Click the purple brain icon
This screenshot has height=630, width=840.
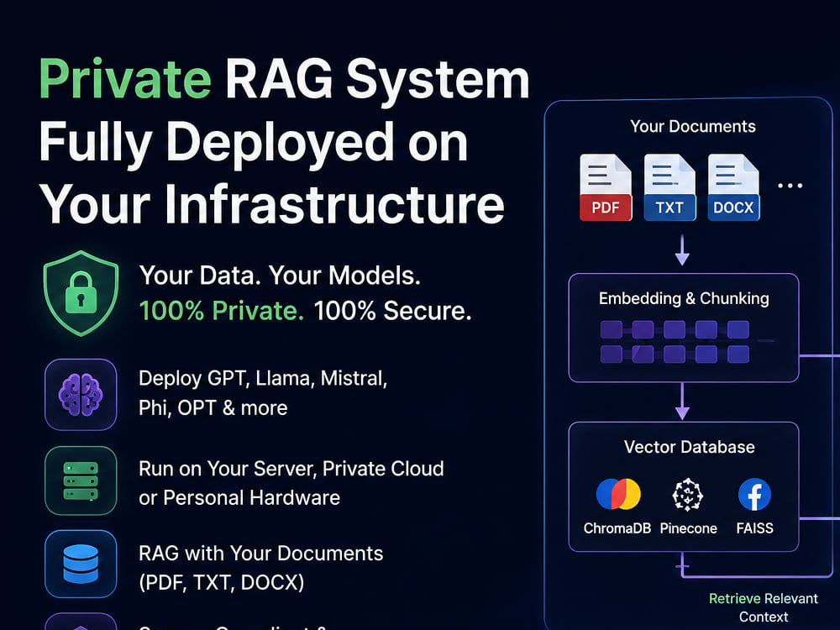click(x=81, y=395)
